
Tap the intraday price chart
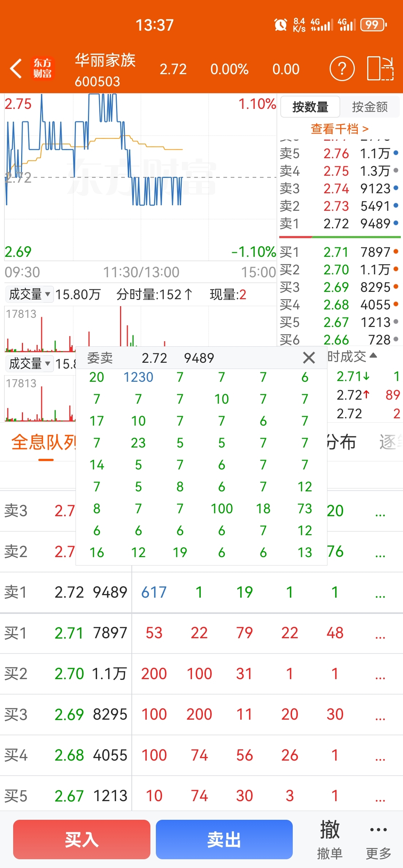tap(141, 177)
